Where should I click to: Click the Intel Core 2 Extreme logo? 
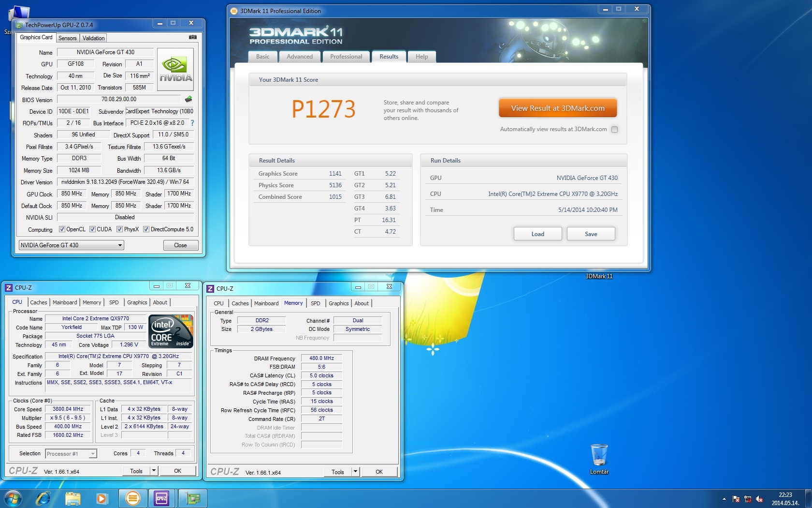point(171,331)
